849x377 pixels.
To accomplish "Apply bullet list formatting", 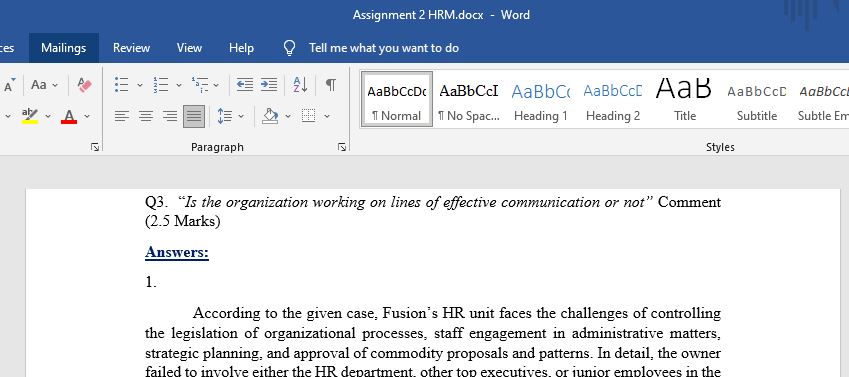I will click(122, 84).
